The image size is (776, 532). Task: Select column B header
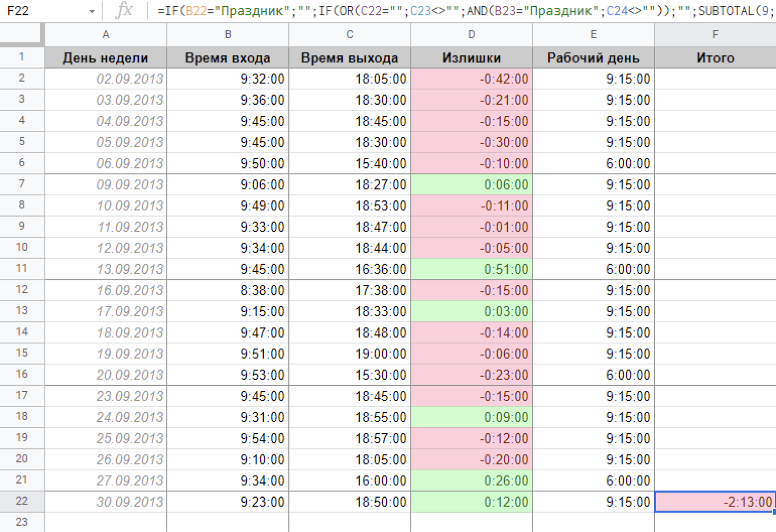228,35
